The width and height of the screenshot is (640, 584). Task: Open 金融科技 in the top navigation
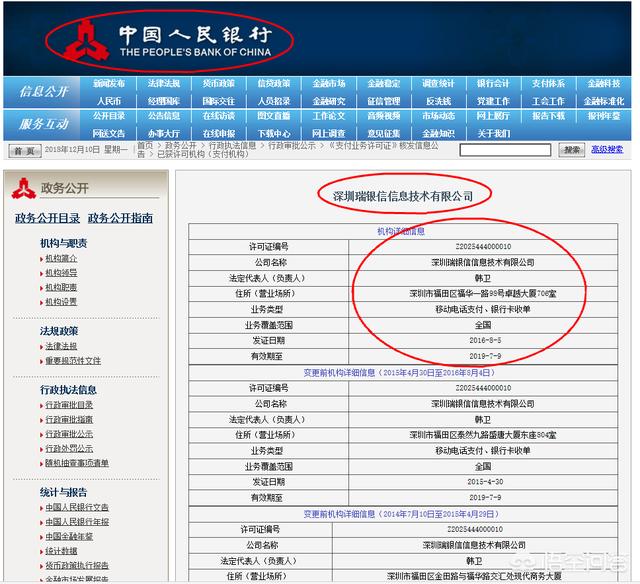coord(603,84)
